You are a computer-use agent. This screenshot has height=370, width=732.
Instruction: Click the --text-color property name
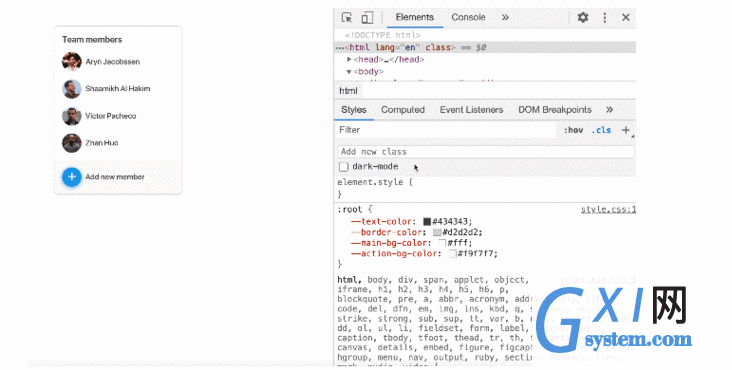pos(381,222)
